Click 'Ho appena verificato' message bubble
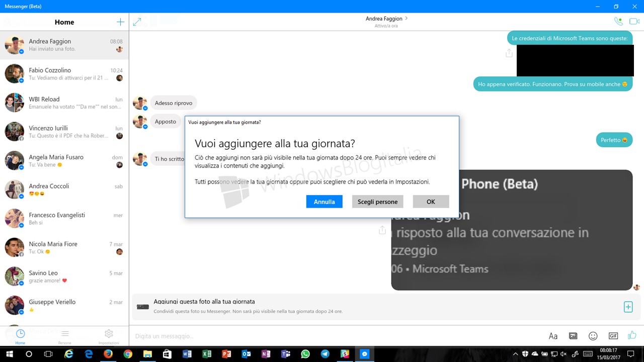 (552, 84)
